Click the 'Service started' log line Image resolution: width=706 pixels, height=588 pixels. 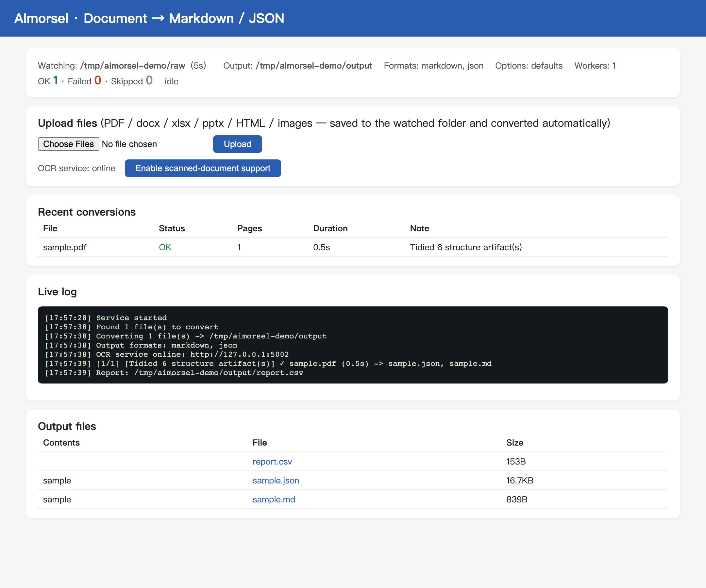click(106, 318)
